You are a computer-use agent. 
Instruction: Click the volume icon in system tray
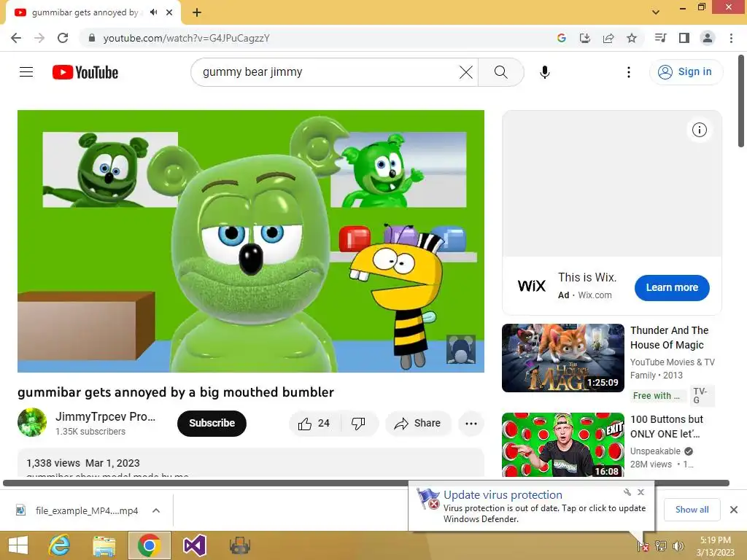(678, 545)
